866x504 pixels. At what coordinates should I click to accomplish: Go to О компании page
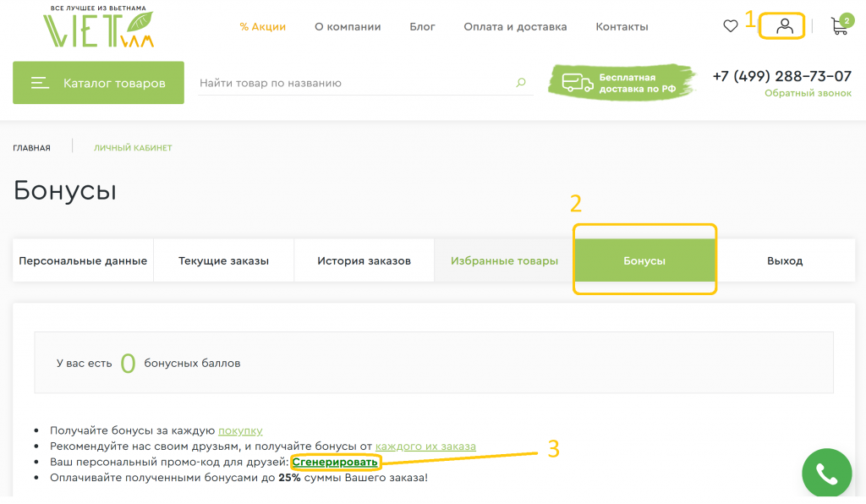pos(348,26)
